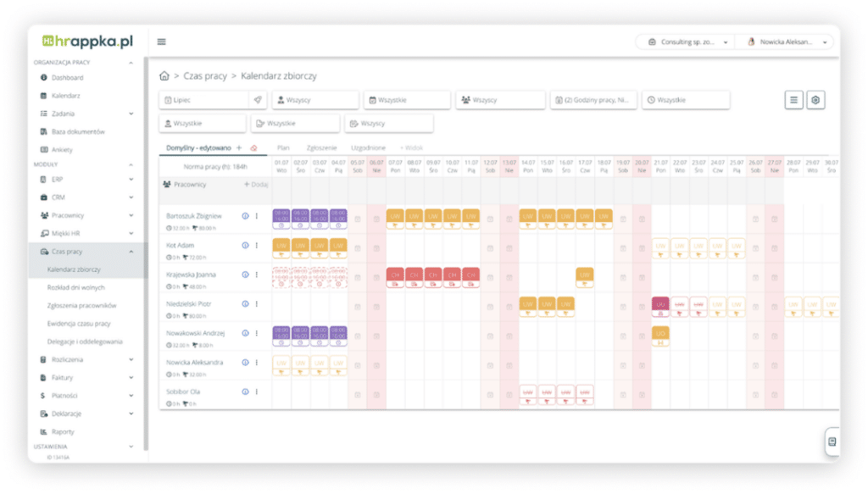The height and width of the screenshot is (494, 868).
Task: Add new view with plus icon
Action: click(239, 147)
